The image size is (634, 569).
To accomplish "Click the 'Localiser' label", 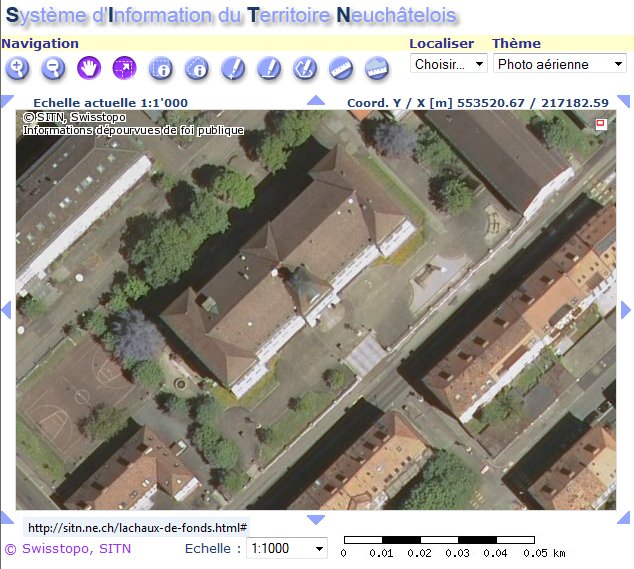I will click(x=442, y=43).
